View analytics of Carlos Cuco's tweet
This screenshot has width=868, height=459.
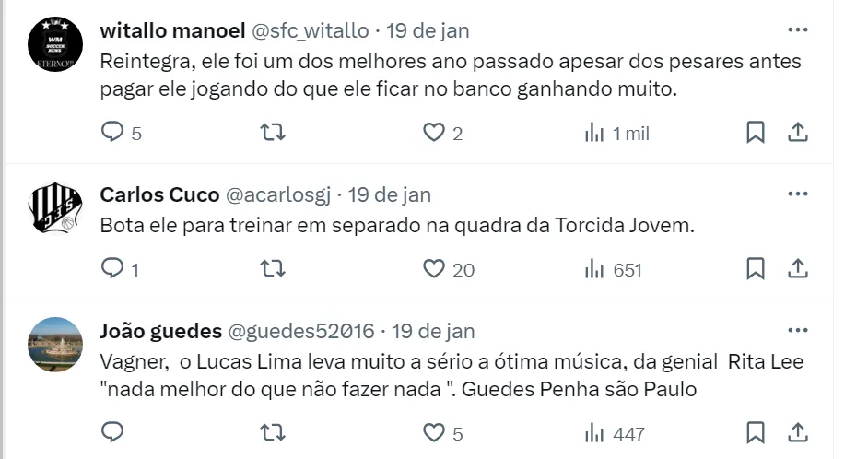pos(614,270)
